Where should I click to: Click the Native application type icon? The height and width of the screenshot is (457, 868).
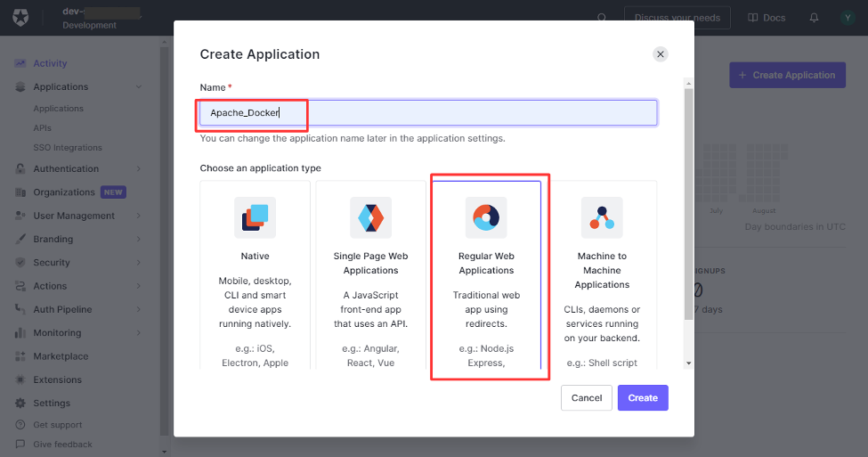256,217
